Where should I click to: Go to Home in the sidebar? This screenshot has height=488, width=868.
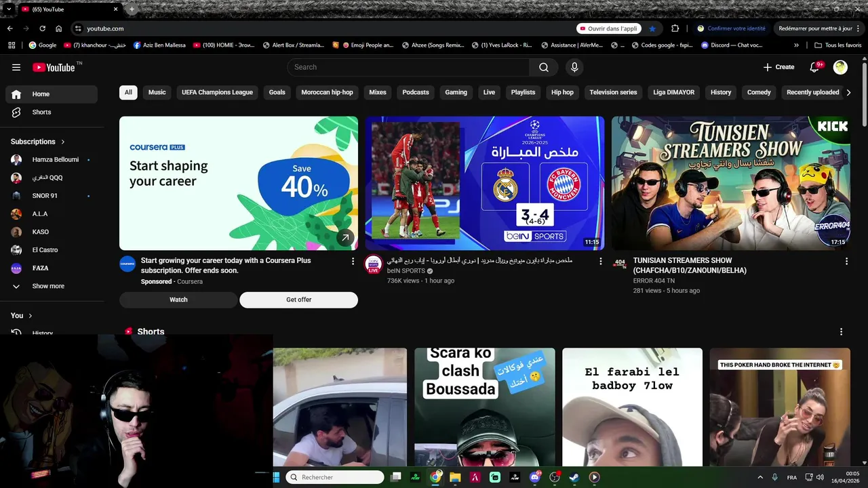tap(52, 94)
